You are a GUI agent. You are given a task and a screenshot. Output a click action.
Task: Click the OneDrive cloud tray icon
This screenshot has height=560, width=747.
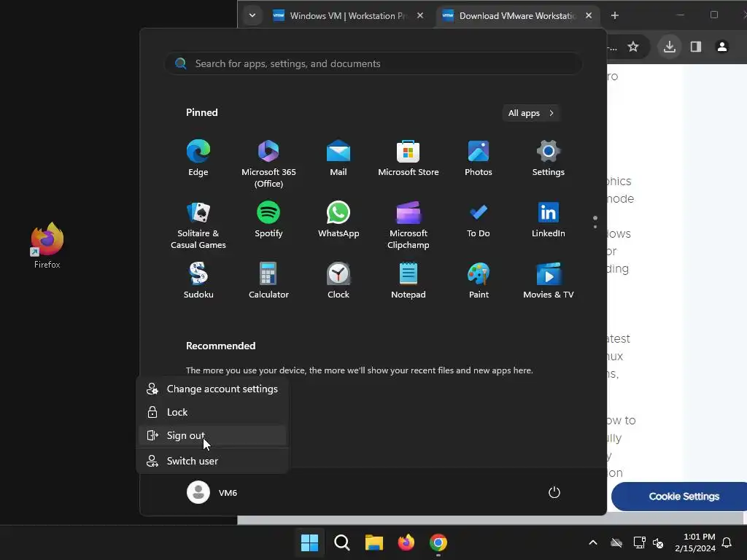(616, 542)
